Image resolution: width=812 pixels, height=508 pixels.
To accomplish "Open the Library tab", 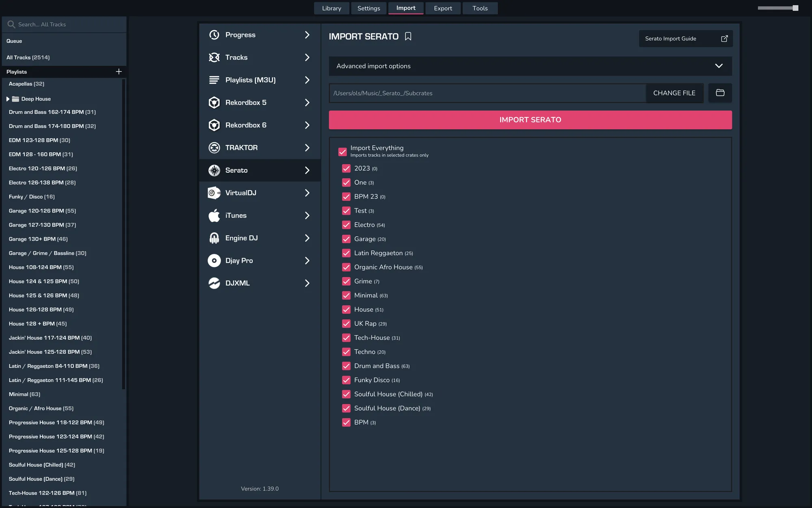I will [x=331, y=8].
